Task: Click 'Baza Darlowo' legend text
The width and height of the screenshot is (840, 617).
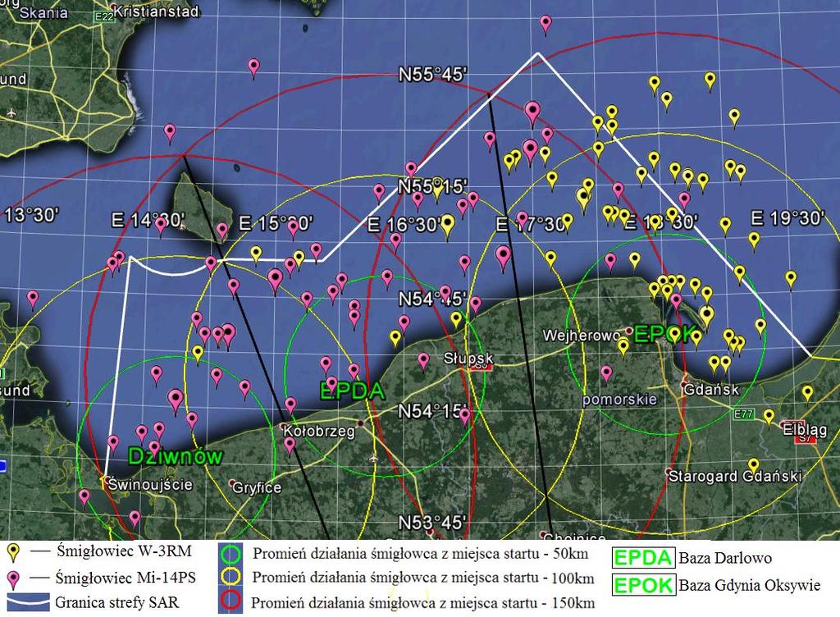Action: 725,558
